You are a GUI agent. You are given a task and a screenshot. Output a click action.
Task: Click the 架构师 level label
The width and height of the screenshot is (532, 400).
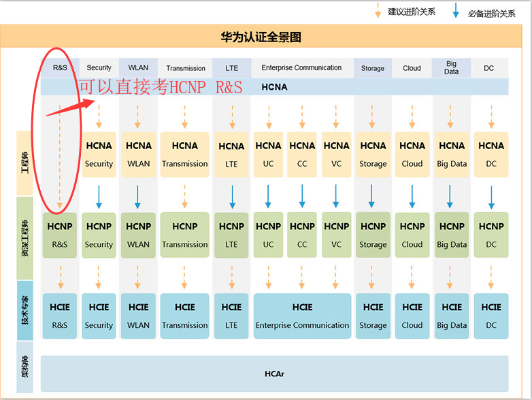tap(24, 367)
